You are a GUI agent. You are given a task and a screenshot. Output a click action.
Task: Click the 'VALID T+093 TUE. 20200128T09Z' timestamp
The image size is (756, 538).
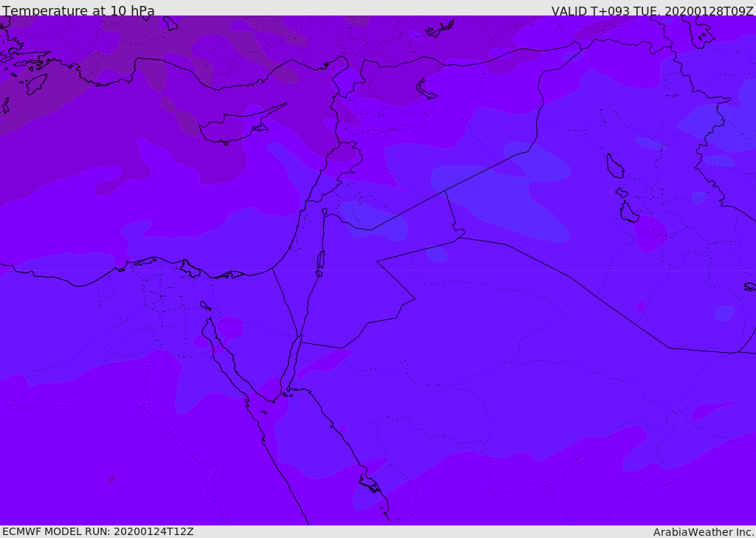tap(653, 11)
